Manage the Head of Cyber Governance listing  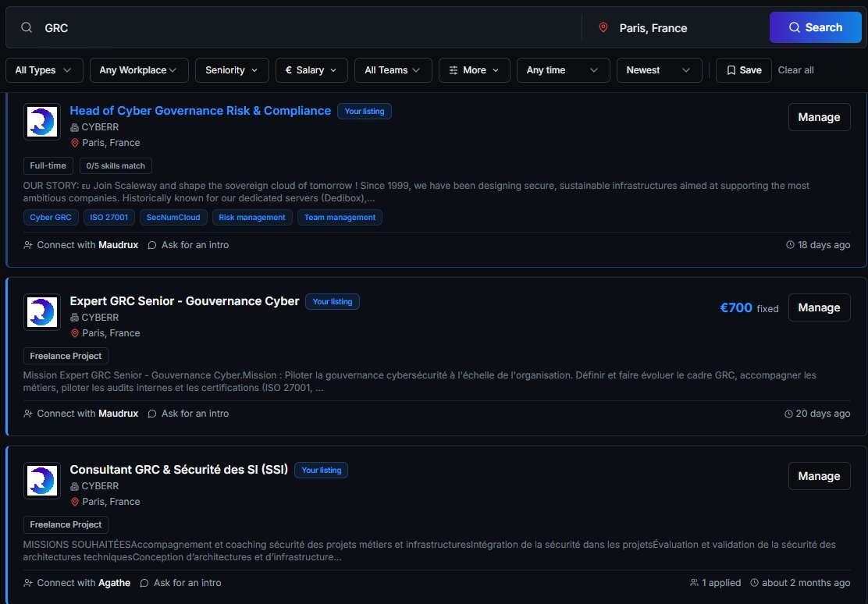pos(820,117)
